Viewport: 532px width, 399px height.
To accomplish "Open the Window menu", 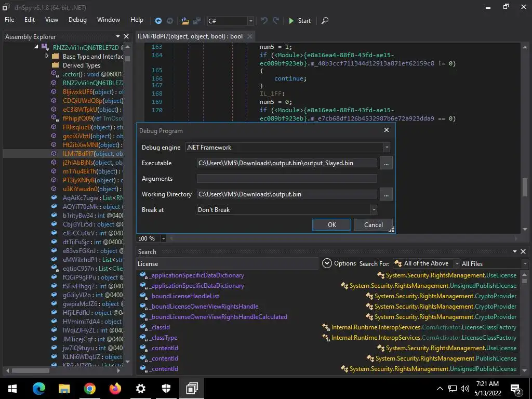I will click(108, 20).
